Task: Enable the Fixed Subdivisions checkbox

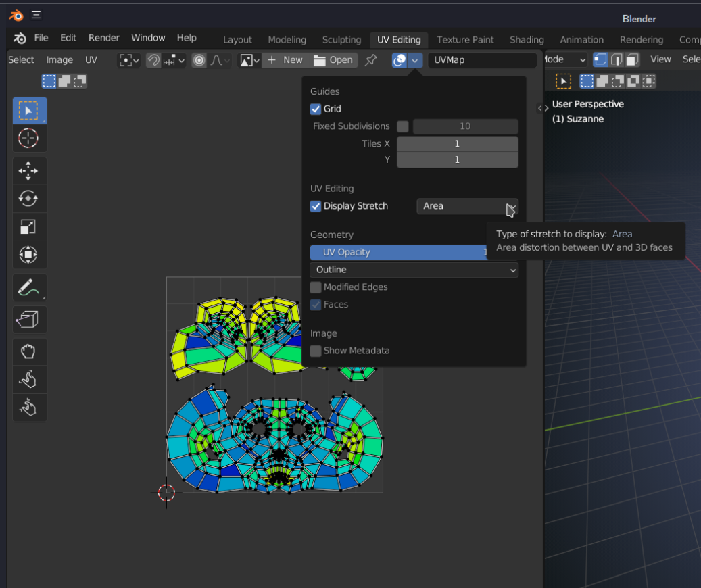Action: 403,126
